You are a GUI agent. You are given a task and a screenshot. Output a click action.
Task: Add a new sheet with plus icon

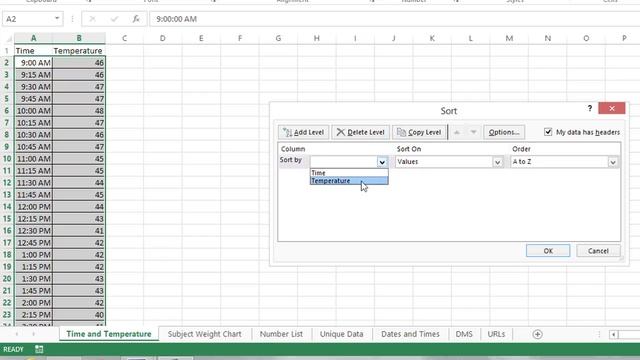point(537,334)
